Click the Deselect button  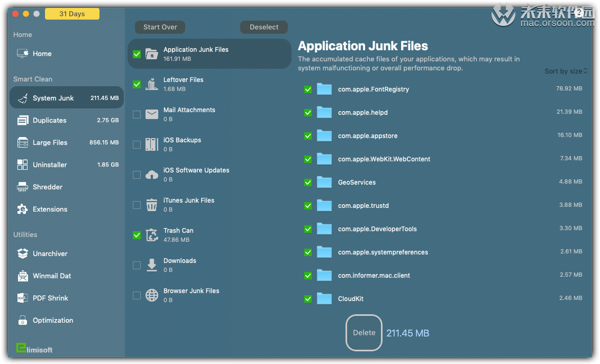(264, 27)
